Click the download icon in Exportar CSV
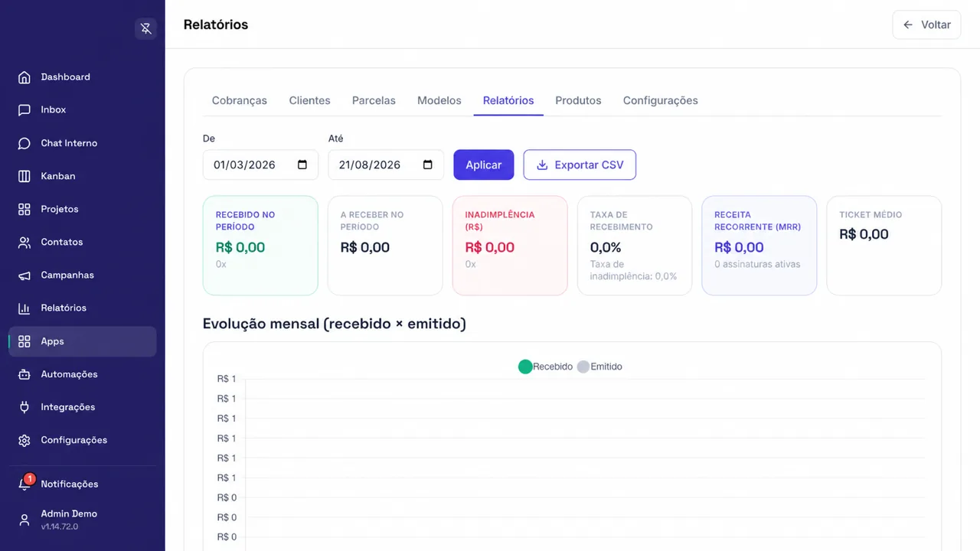The height and width of the screenshot is (551, 980). (542, 165)
